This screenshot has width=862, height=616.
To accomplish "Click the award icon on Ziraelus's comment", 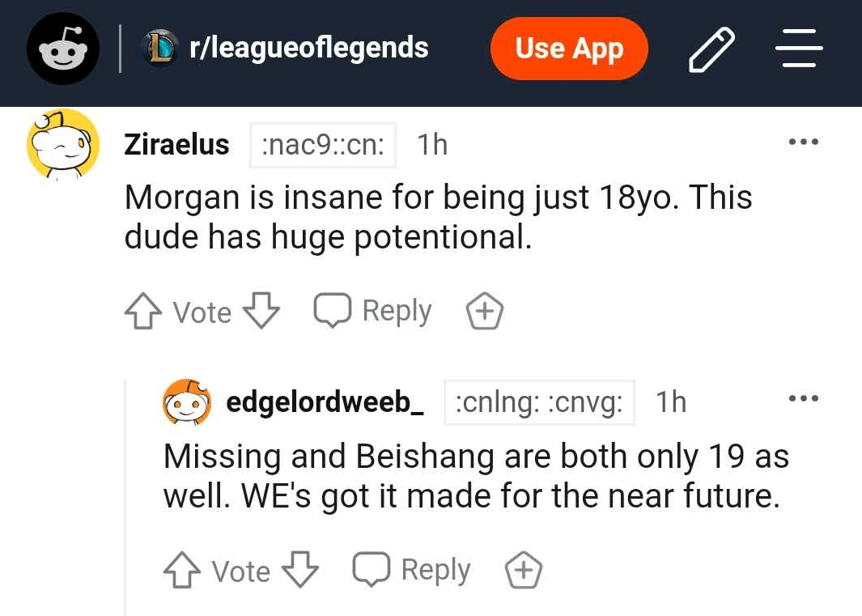I will pyautogui.click(x=485, y=312).
